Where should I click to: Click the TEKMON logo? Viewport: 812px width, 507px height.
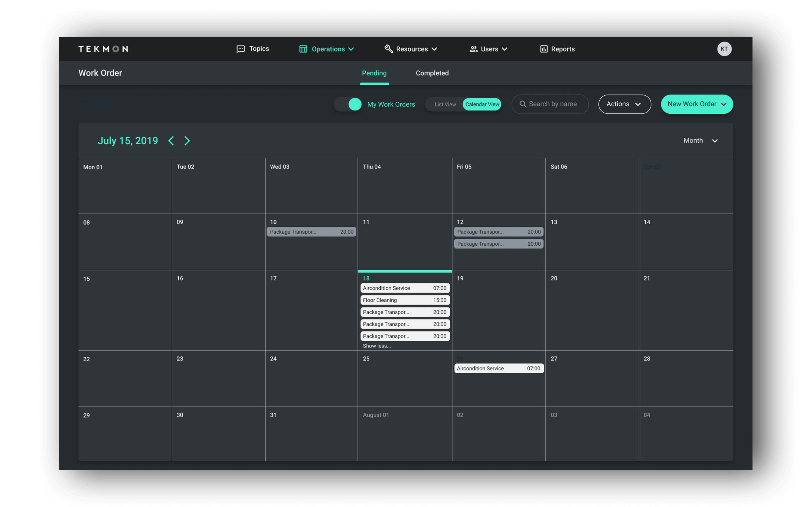pos(103,49)
